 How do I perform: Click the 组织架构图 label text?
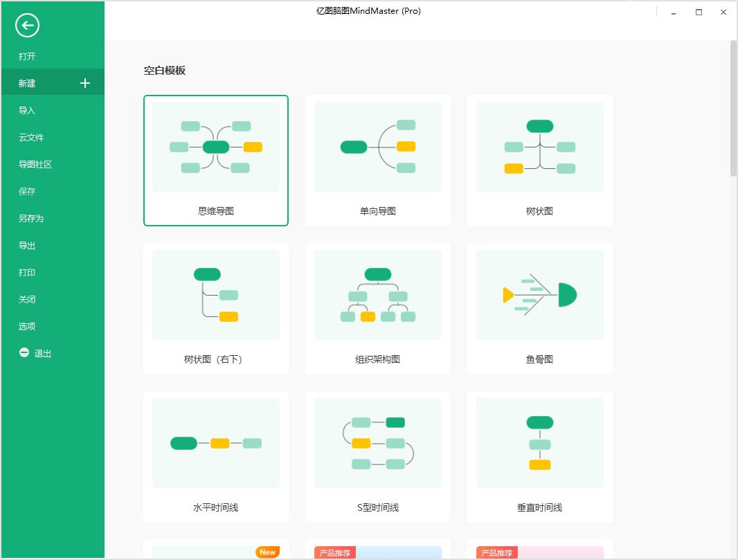378,359
